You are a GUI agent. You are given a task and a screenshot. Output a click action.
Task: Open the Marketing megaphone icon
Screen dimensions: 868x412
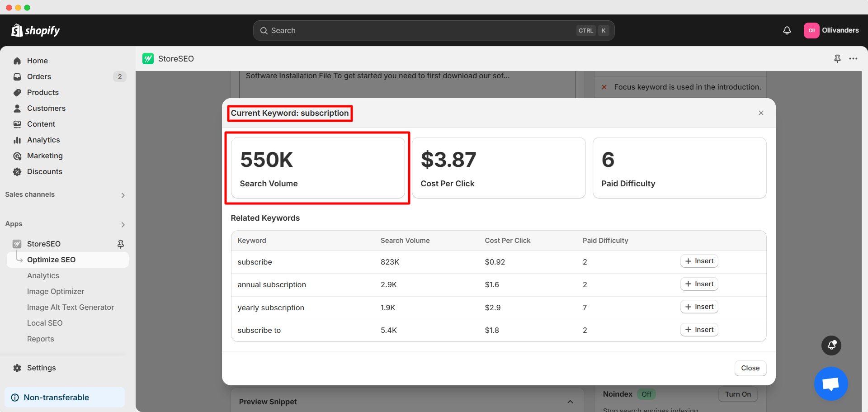coord(17,156)
